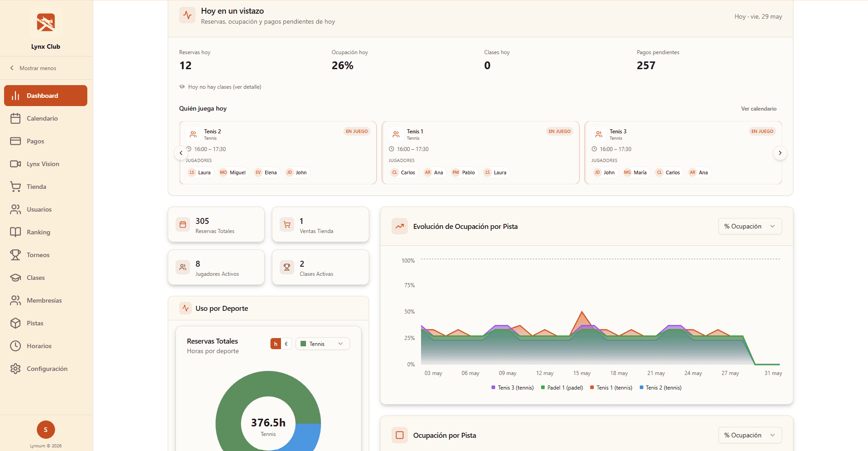The width and height of the screenshot is (868, 451).
Task: Open the Dashboard menu item
Action: point(45,96)
